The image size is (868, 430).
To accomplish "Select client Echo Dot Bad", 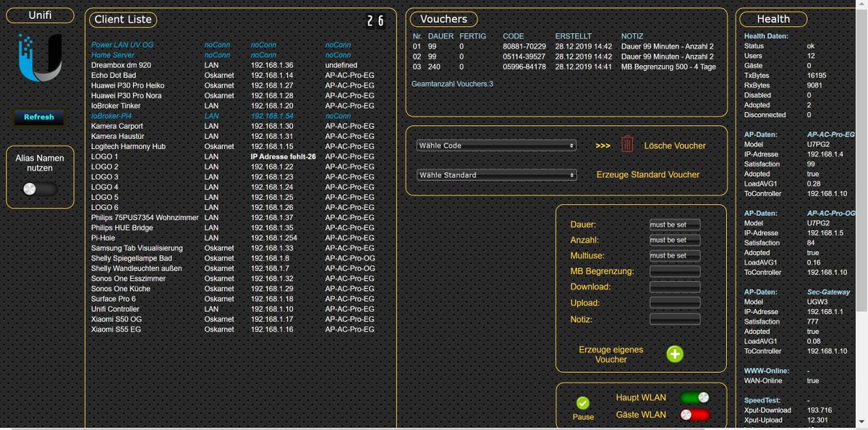I will (x=114, y=75).
